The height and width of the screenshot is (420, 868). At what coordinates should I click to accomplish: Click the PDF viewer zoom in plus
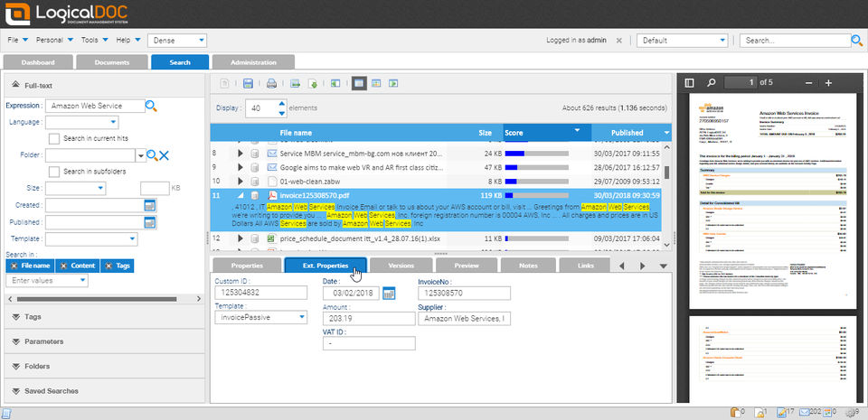coord(829,83)
